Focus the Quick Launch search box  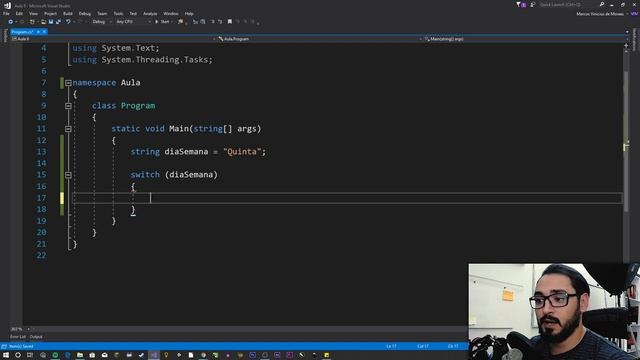tap(568, 4)
